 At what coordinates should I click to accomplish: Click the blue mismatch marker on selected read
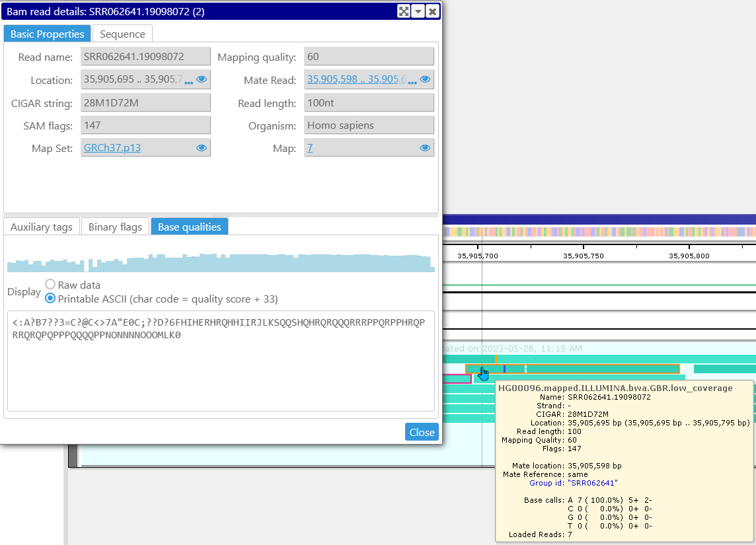point(504,369)
